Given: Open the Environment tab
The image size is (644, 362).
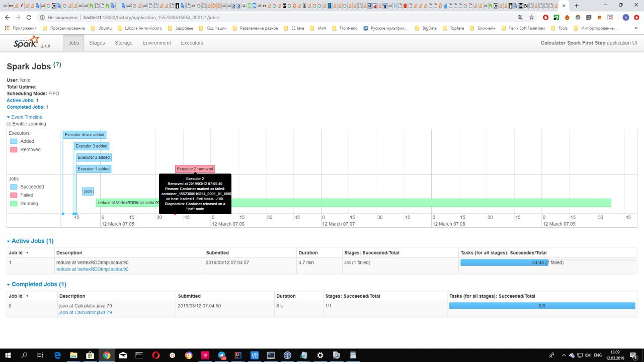Looking at the screenshot, I should pos(156,43).
